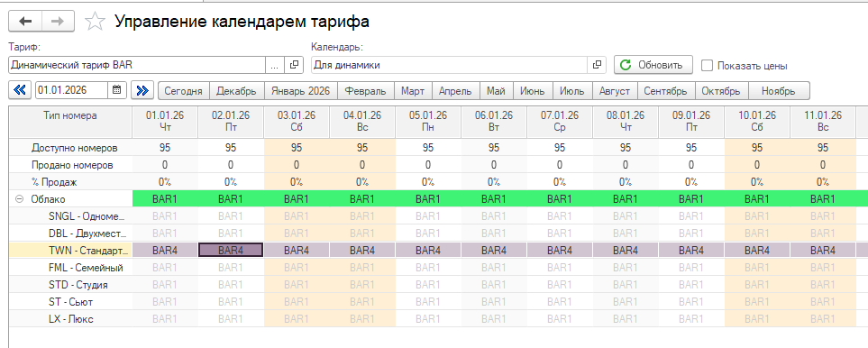Select the 07.01.26 Ср column header
868x348 pixels.
(560, 122)
